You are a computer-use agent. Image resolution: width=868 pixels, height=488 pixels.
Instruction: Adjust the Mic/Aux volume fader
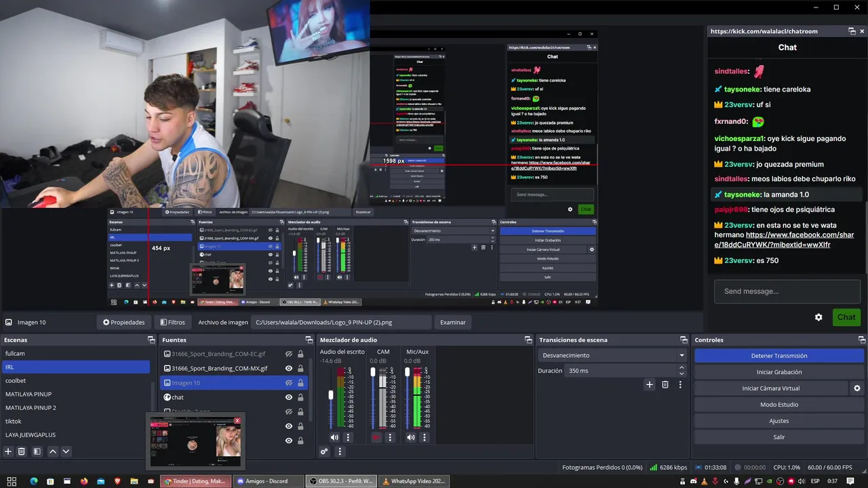[x=408, y=371]
